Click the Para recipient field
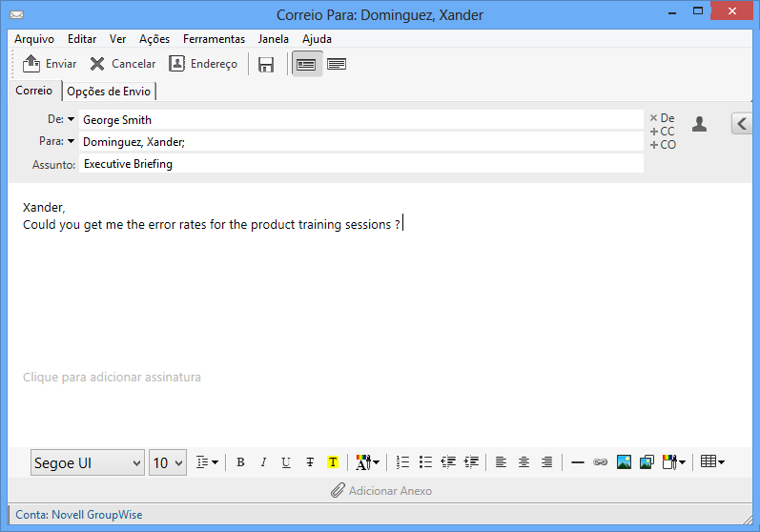The height and width of the screenshot is (532, 760). click(x=361, y=142)
